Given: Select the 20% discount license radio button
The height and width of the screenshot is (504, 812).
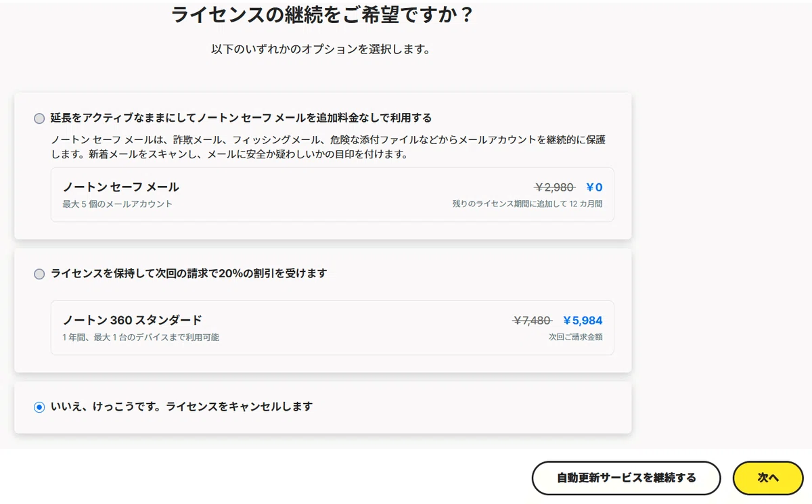Looking at the screenshot, I should click(39, 274).
